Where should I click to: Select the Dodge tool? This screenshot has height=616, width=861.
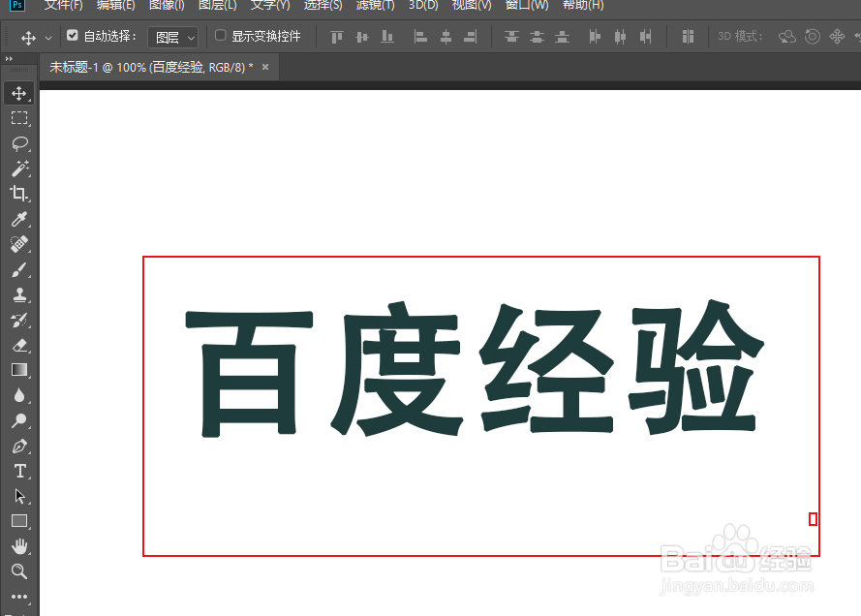(x=19, y=420)
